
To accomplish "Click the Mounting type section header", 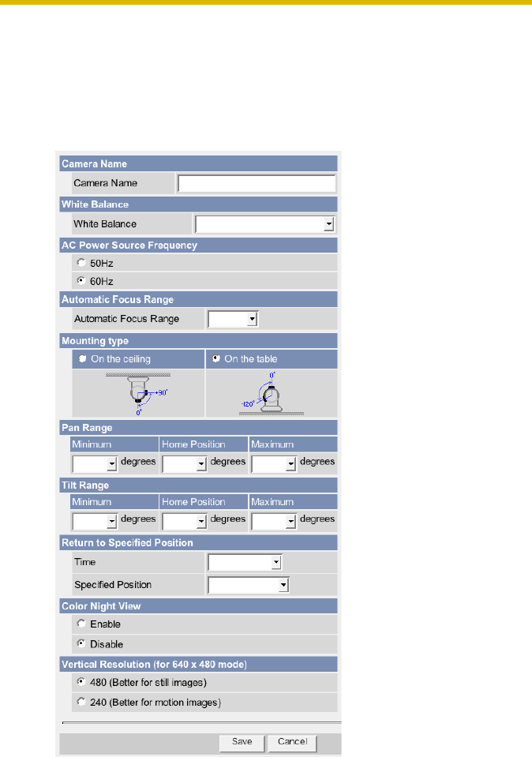I will coord(198,341).
